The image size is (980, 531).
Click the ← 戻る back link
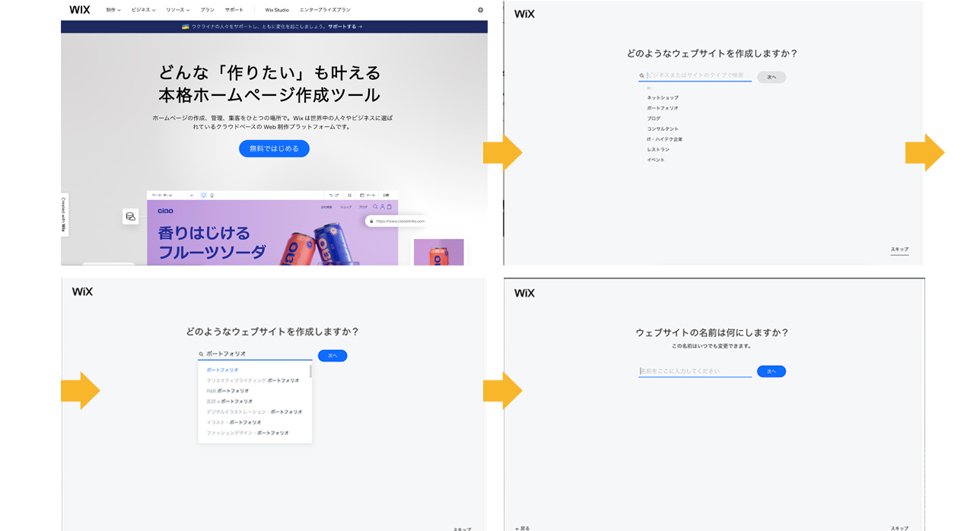pos(523,528)
